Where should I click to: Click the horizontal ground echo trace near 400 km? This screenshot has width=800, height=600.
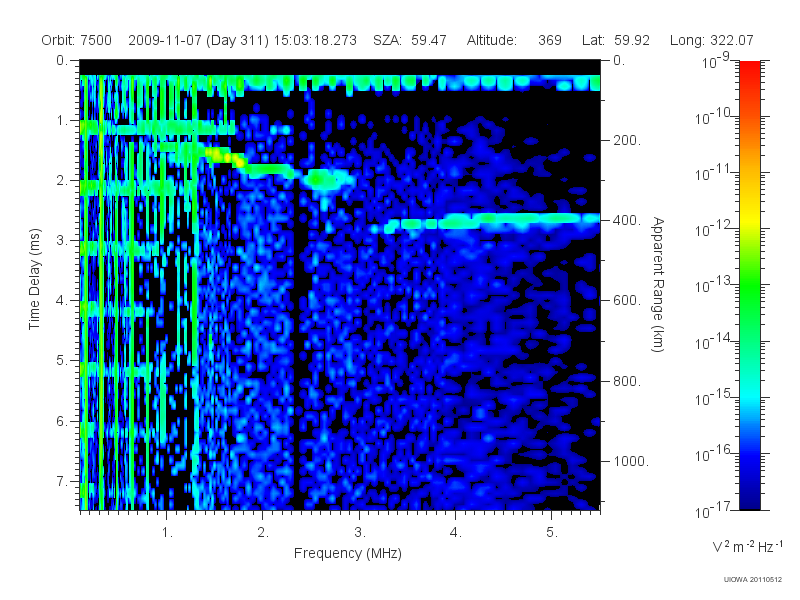pyautogui.click(x=492, y=221)
